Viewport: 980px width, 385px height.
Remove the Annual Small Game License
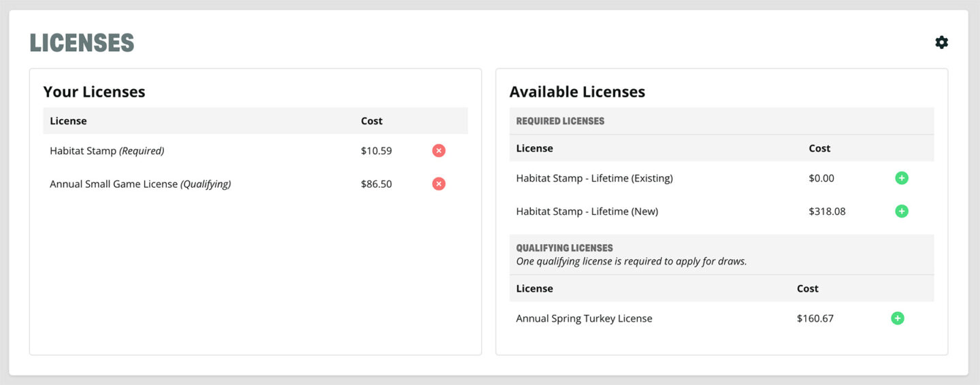click(x=439, y=184)
